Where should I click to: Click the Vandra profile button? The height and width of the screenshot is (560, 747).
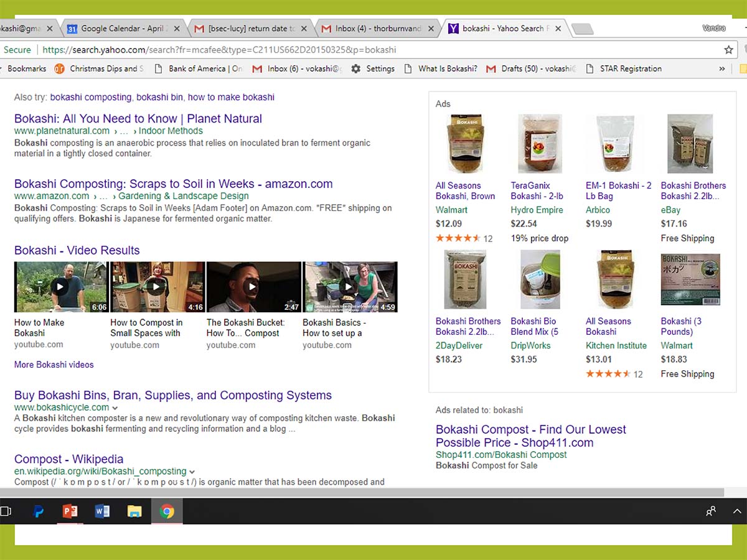[714, 28]
